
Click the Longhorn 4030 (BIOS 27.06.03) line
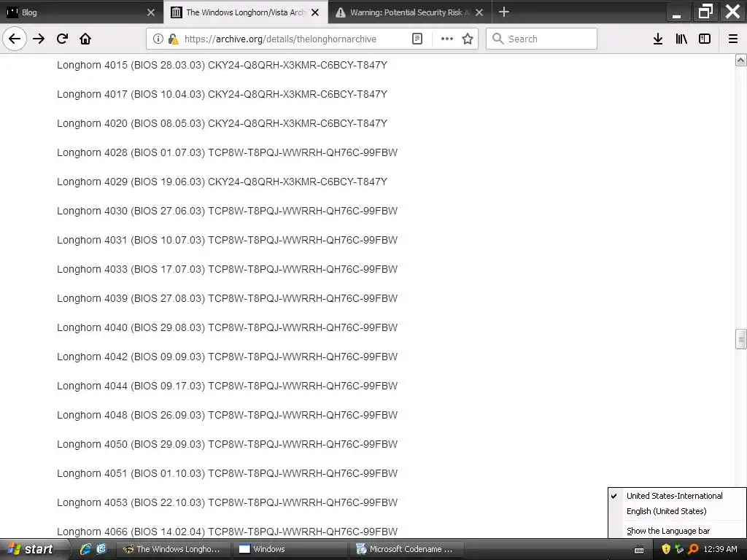(228, 211)
